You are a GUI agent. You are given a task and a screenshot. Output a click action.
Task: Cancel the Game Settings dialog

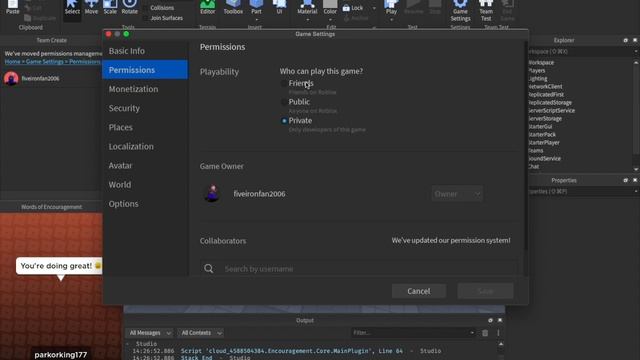[419, 291]
